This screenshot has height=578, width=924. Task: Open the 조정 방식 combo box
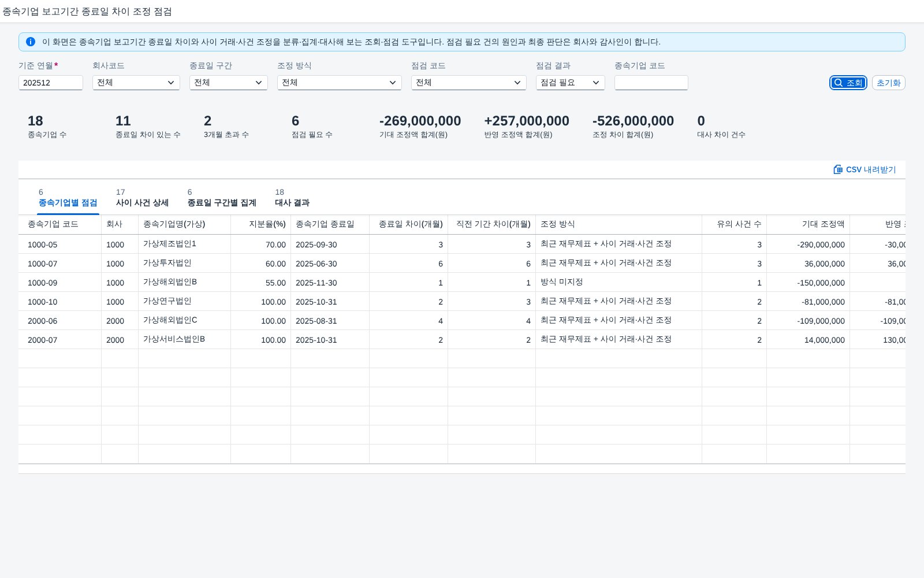pyautogui.click(x=340, y=83)
